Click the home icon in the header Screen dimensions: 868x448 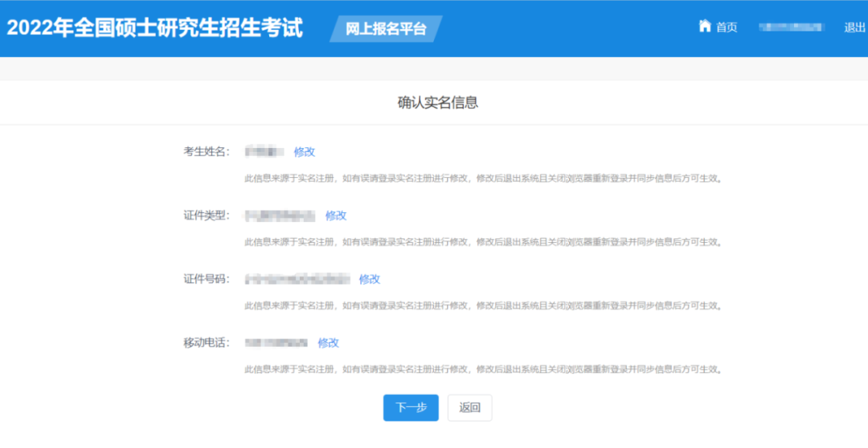tap(705, 27)
